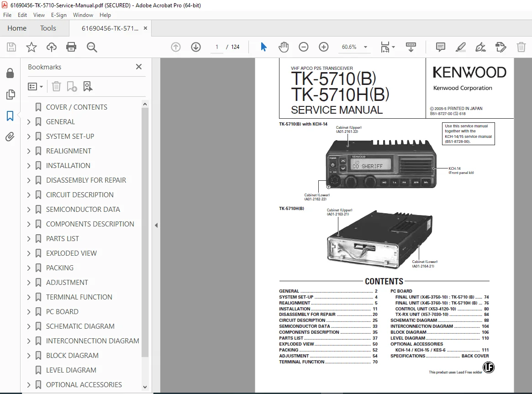
Task: Close the Bookmarks panel
Action: coord(139,67)
